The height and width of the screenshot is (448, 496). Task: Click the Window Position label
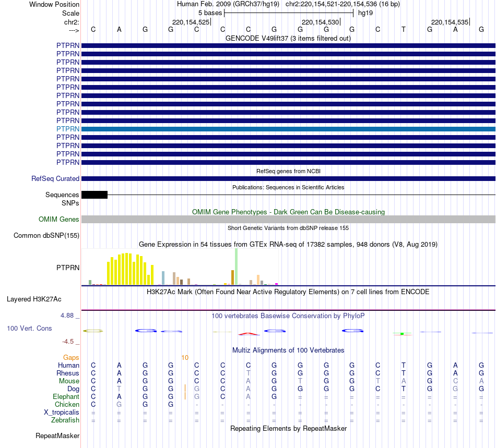[54, 4]
